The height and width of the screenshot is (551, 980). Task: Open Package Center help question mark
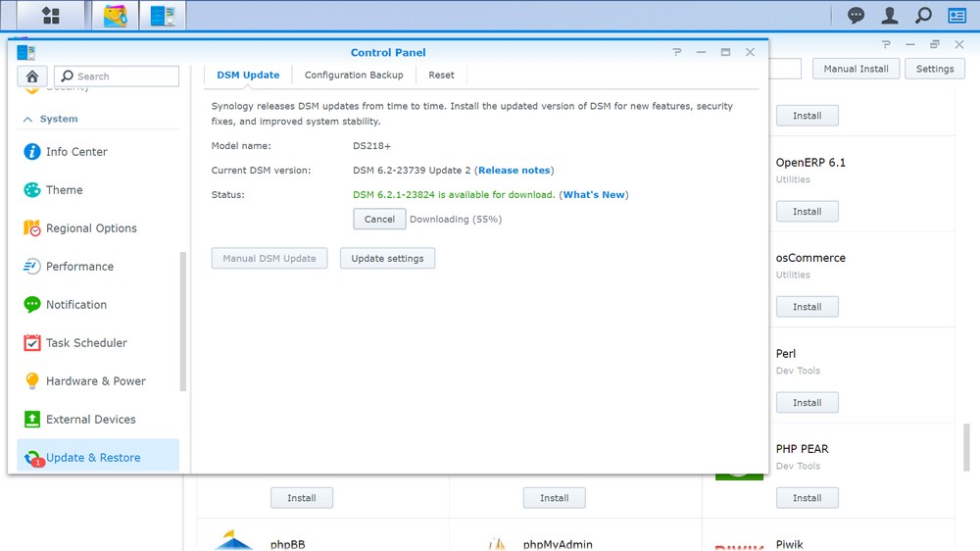pyautogui.click(x=886, y=44)
